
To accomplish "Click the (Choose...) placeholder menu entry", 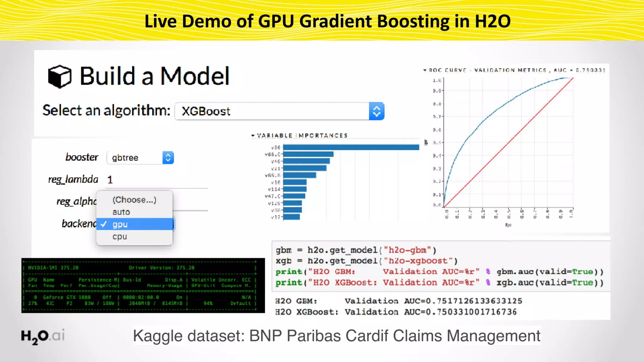I will coord(134,200).
